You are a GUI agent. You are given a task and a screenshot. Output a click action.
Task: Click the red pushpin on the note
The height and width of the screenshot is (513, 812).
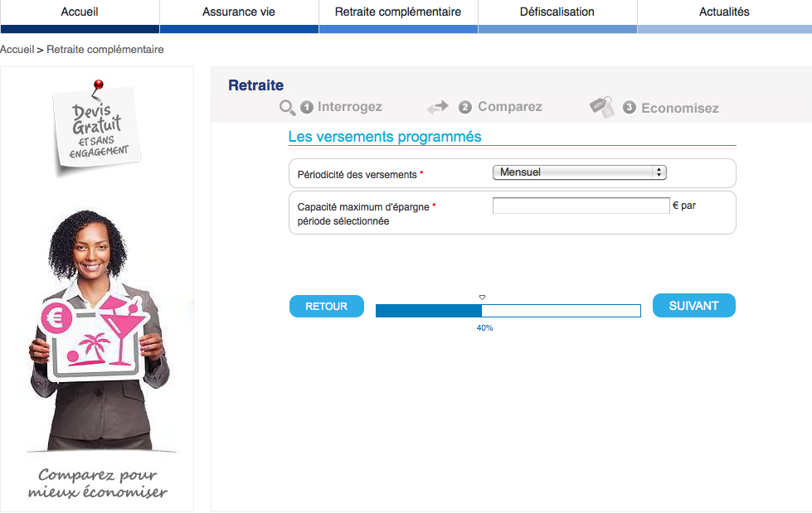coord(98,87)
